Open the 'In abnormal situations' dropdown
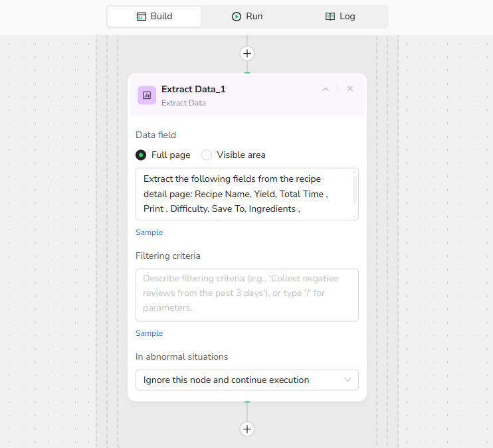 [246, 380]
